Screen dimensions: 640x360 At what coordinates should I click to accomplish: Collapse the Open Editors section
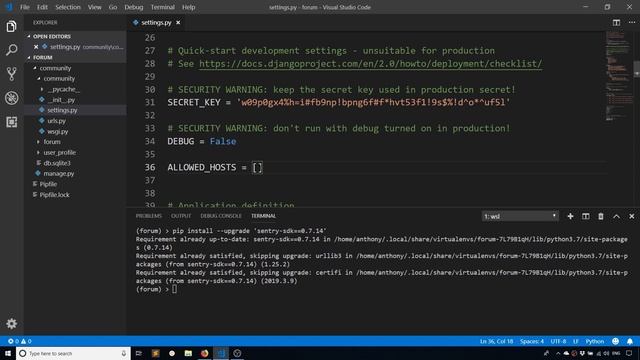point(51,36)
